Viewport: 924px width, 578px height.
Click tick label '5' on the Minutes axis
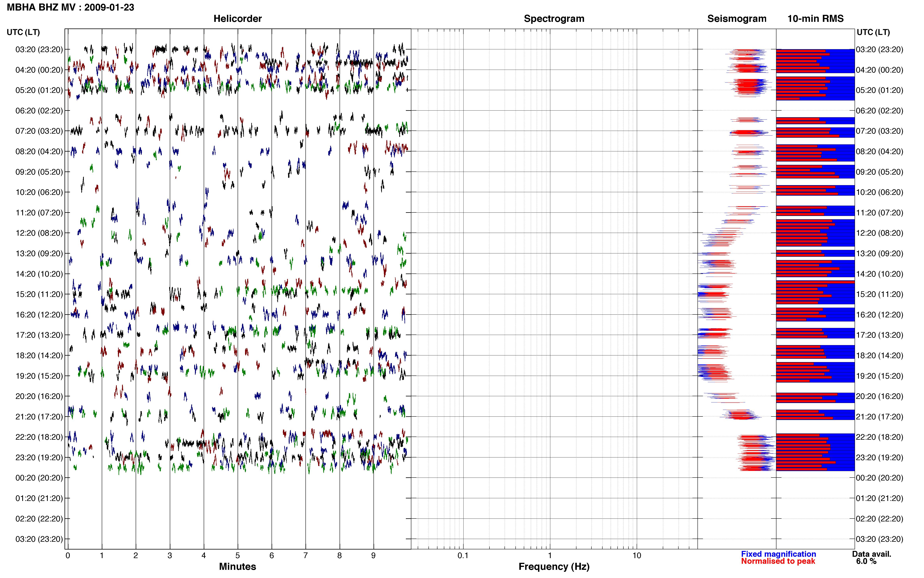click(x=238, y=555)
